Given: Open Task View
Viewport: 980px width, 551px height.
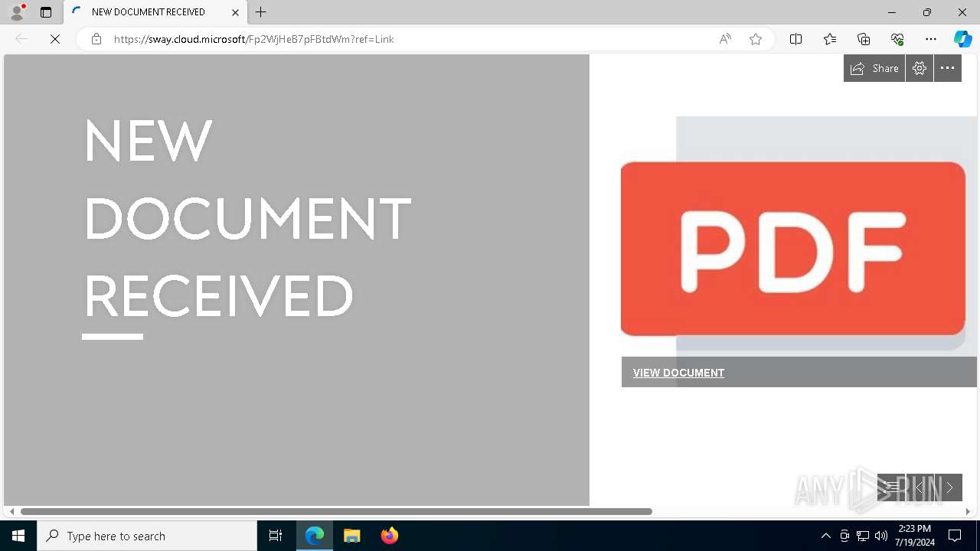Looking at the screenshot, I should coord(276,536).
